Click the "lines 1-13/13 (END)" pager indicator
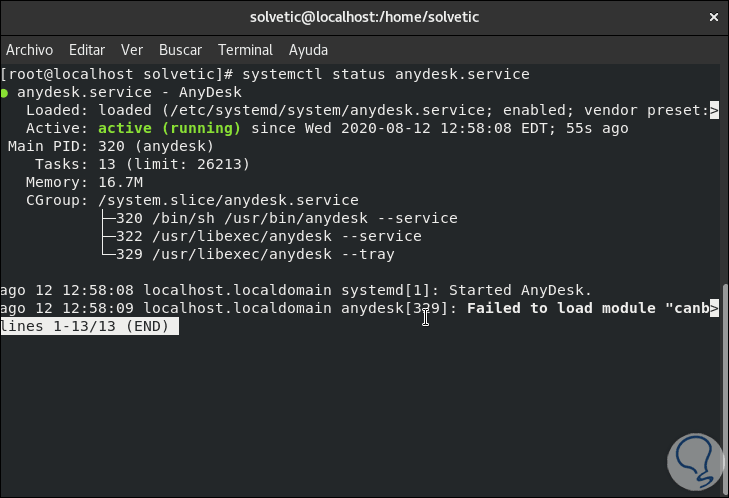The height and width of the screenshot is (498, 729). [x=89, y=327]
